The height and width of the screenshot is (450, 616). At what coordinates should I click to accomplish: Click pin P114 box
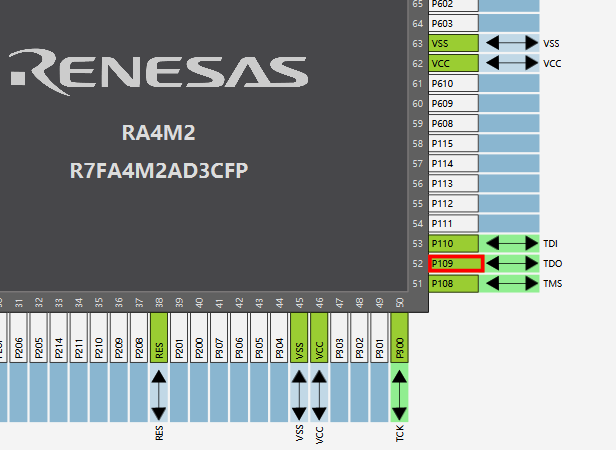(x=454, y=163)
